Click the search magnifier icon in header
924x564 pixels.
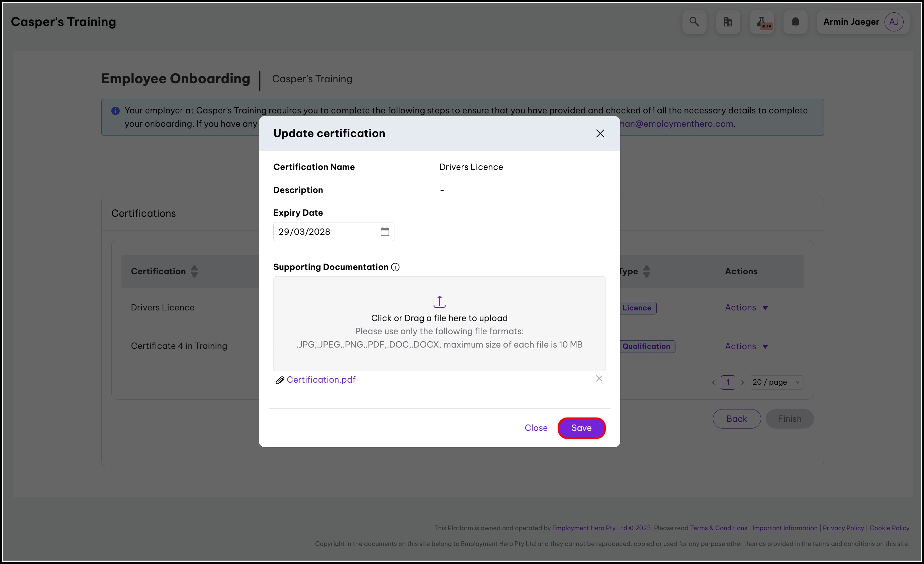pos(694,22)
